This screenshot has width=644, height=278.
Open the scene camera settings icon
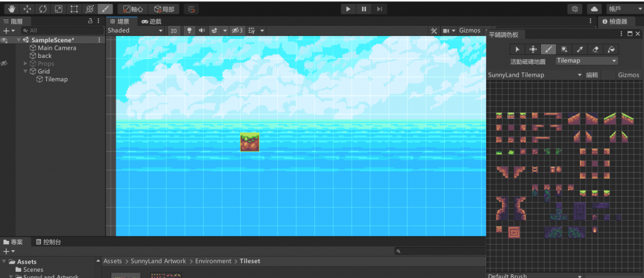tap(446, 30)
